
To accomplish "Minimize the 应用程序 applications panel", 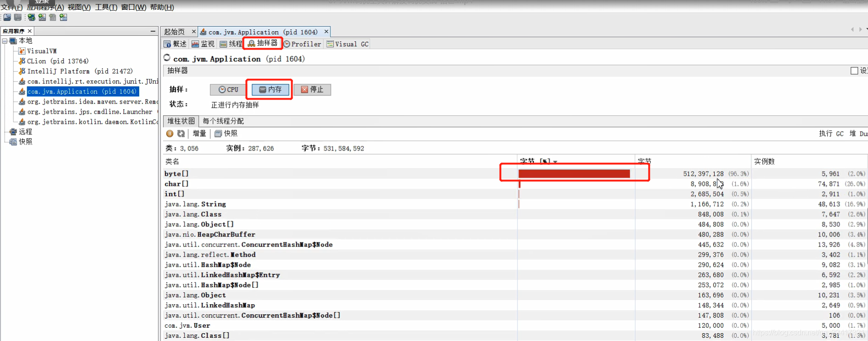I will [x=153, y=31].
